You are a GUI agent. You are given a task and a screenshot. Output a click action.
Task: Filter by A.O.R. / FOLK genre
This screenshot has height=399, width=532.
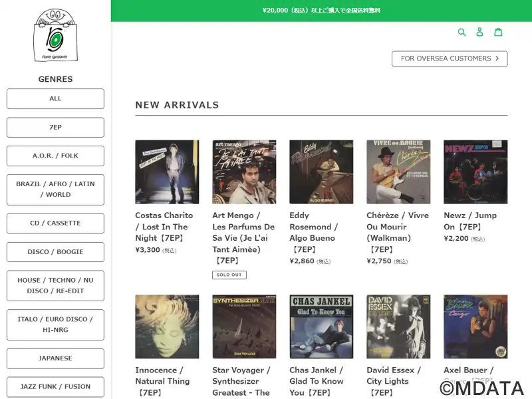coord(55,156)
